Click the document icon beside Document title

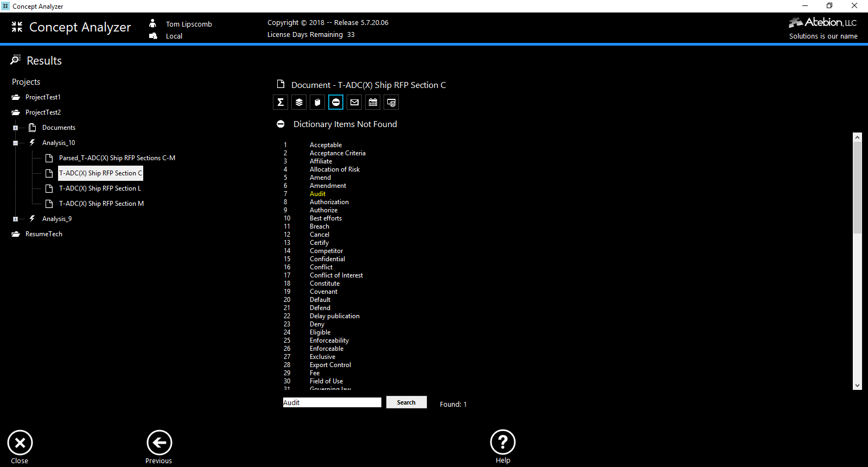click(280, 84)
